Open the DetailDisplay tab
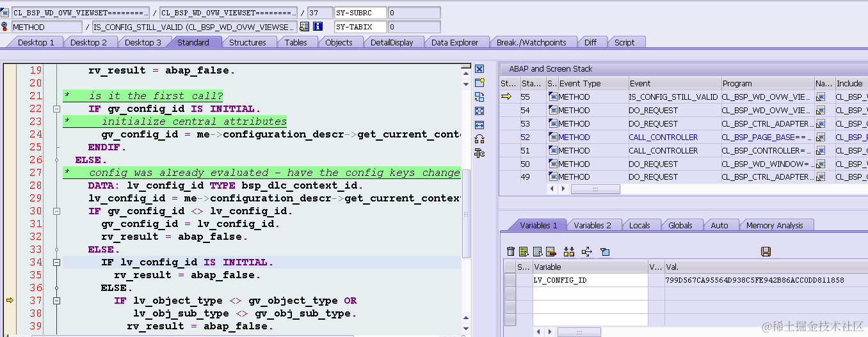Screen dimensions: 868x337 point(392,42)
